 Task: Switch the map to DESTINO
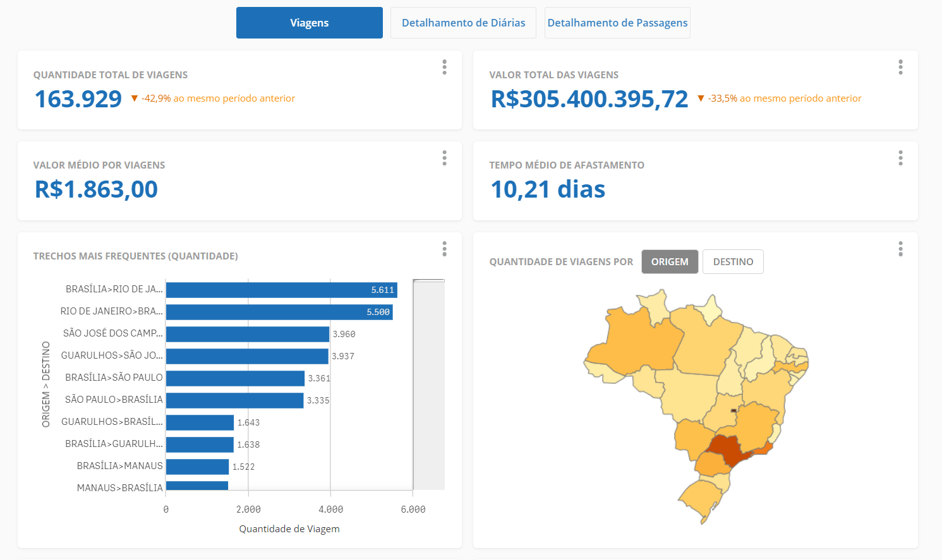[733, 261]
